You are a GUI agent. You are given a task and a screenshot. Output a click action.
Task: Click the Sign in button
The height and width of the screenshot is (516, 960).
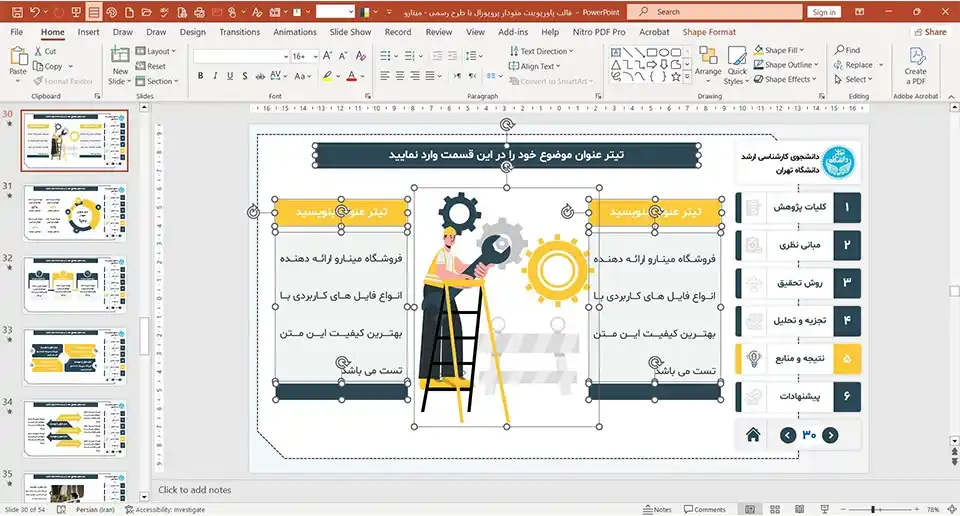[x=824, y=12]
